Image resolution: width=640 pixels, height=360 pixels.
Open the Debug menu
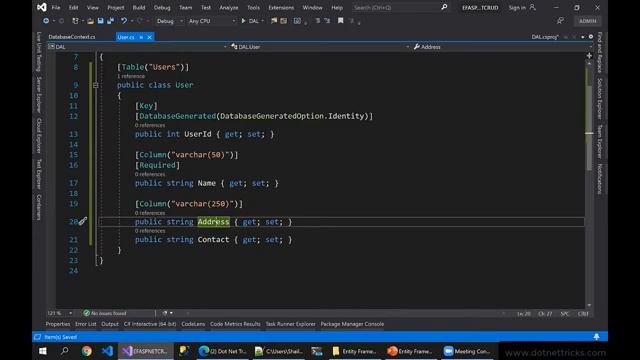click(162, 7)
